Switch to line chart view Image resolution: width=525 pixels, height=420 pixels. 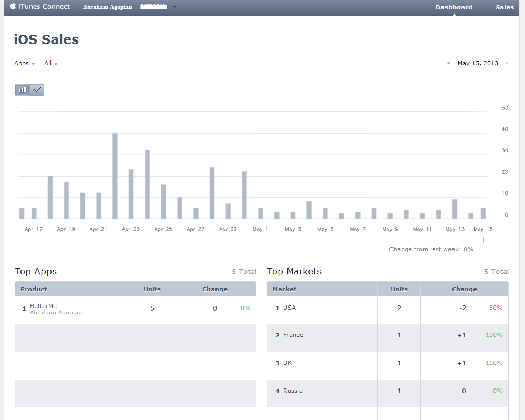point(37,90)
